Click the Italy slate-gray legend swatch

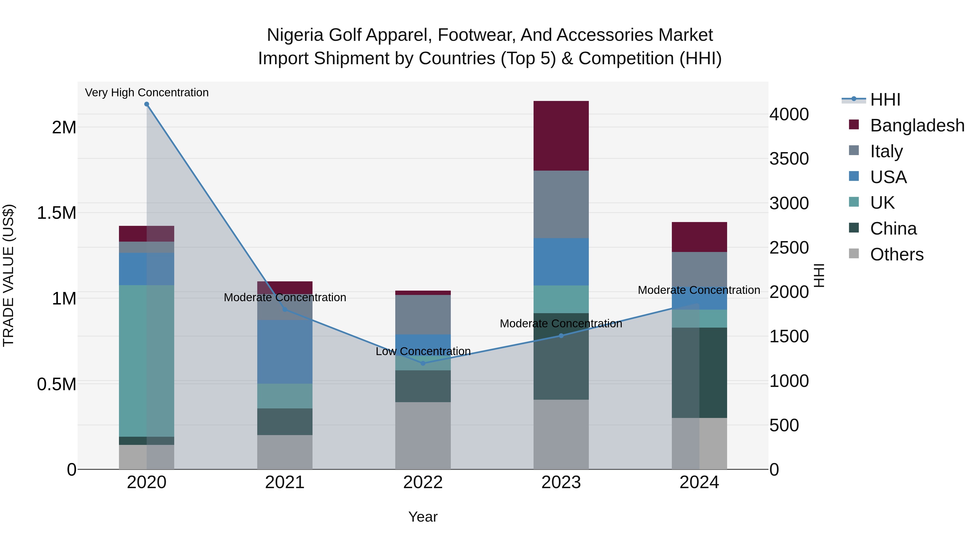coord(854,150)
